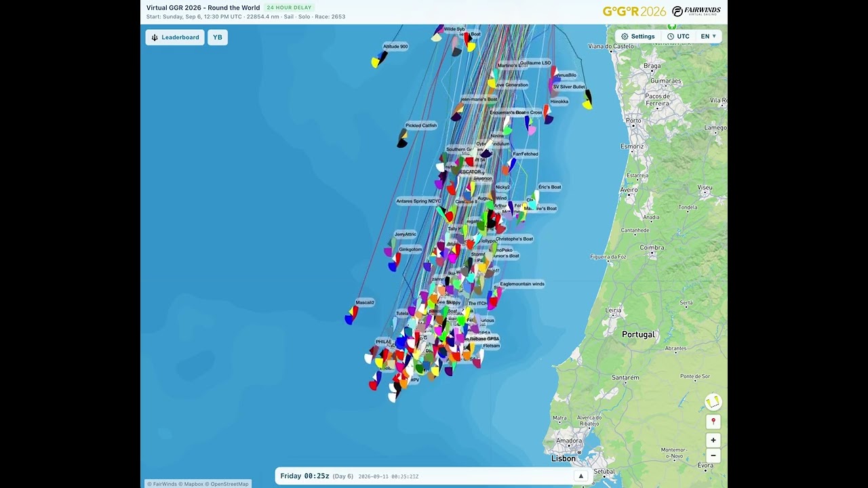Viewport: 868px width, 488px height.
Task: Open the Leaderboard panel
Action: tap(175, 37)
